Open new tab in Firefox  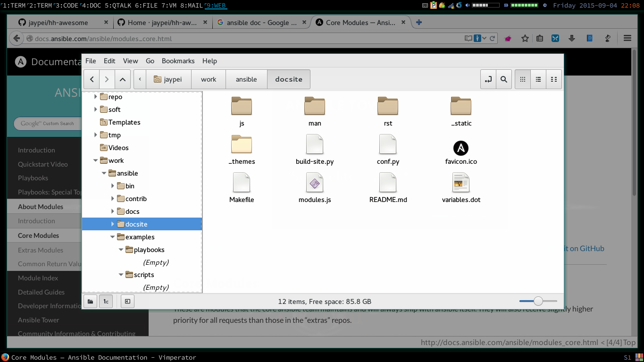coord(418,22)
